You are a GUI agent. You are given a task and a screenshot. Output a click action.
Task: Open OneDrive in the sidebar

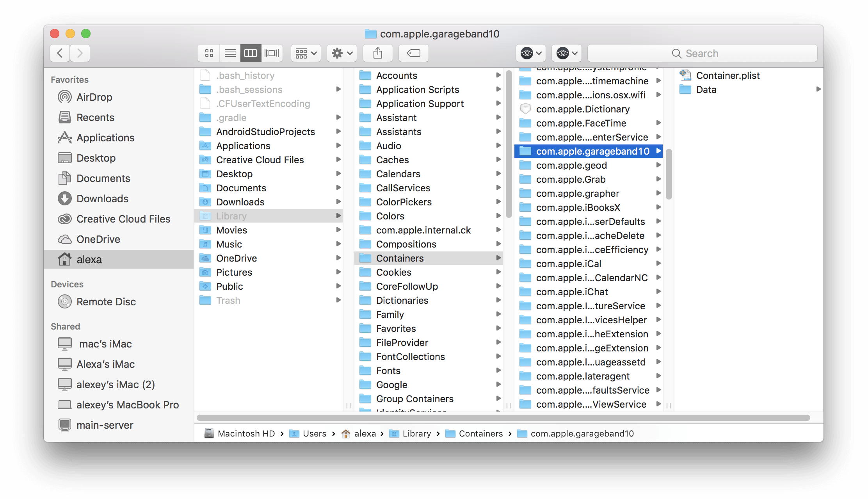click(x=119, y=239)
